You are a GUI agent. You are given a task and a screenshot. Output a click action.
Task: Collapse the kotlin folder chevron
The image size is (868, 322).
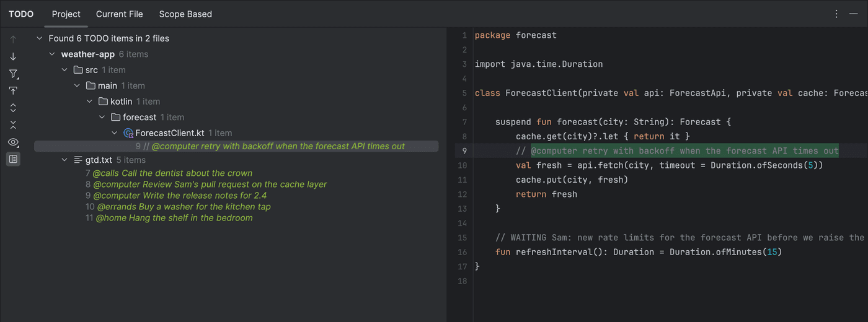(89, 102)
